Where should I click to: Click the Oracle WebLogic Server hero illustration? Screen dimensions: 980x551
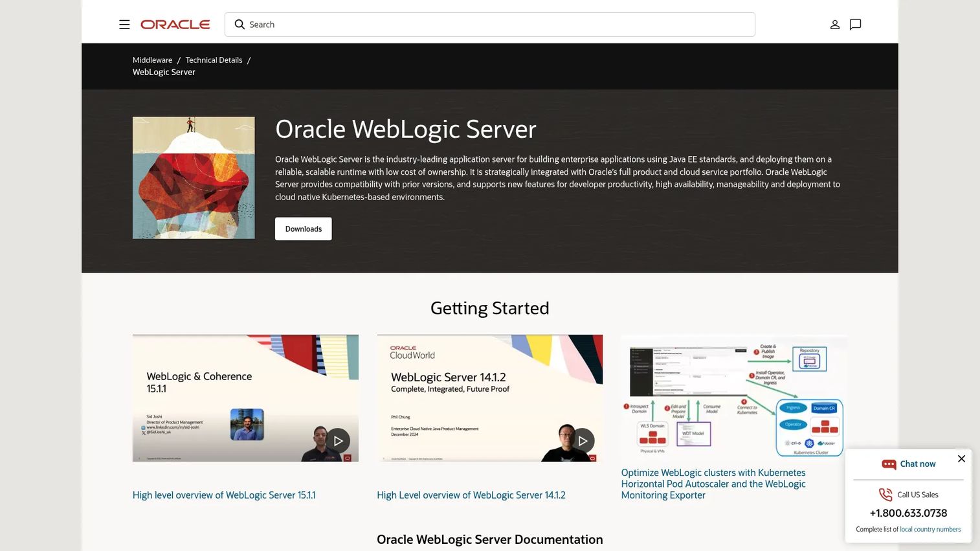pyautogui.click(x=194, y=178)
